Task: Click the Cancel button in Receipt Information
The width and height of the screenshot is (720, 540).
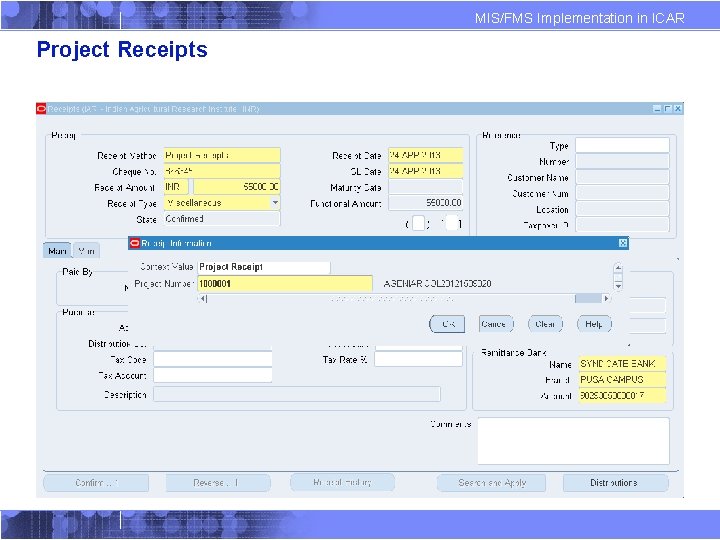Action: pos(496,324)
